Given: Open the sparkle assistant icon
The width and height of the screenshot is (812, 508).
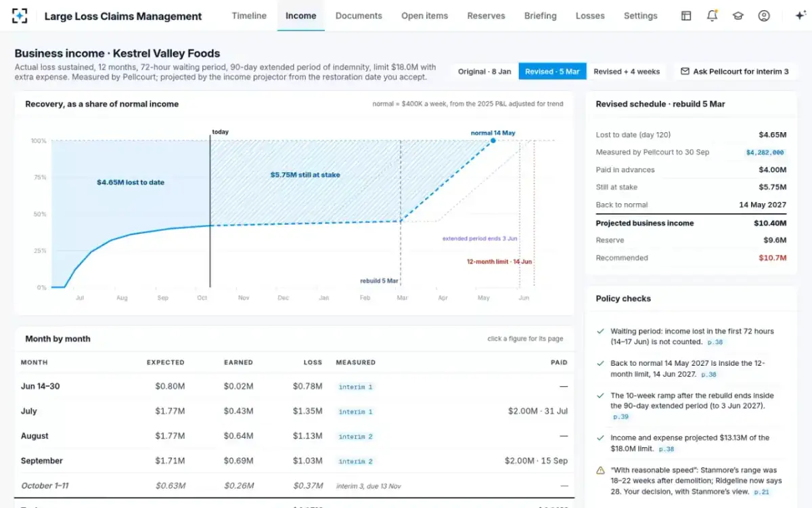Looking at the screenshot, I should click(x=799, y=16).
